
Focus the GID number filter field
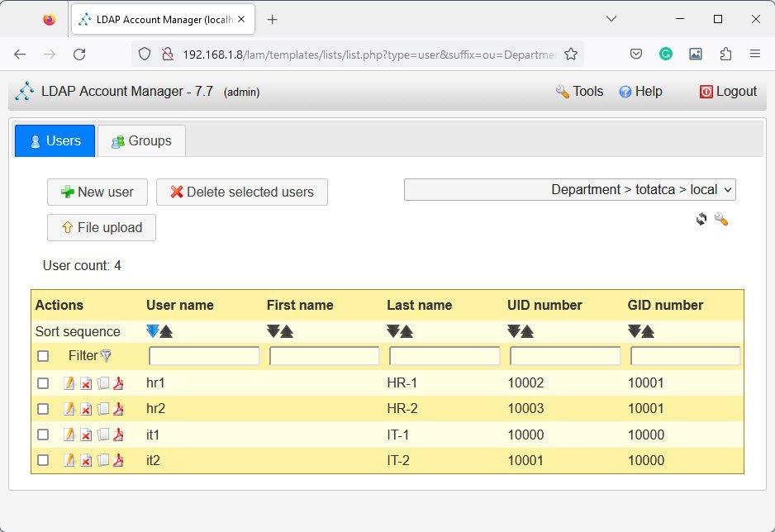coord(686,356)
